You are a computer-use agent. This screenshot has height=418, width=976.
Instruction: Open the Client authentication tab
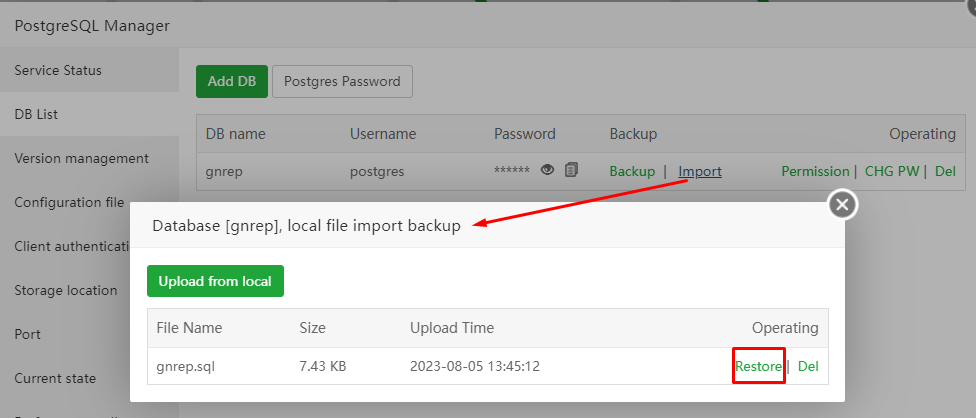point(70,246)
